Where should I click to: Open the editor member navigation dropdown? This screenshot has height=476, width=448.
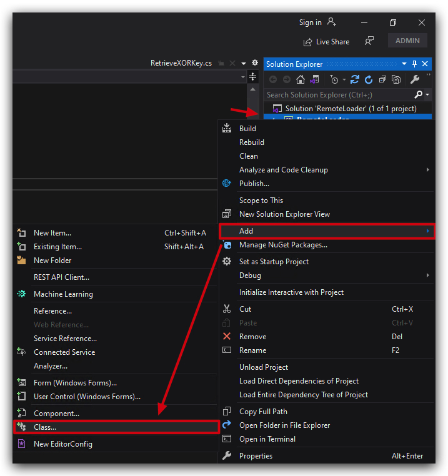tap(243, 77)
